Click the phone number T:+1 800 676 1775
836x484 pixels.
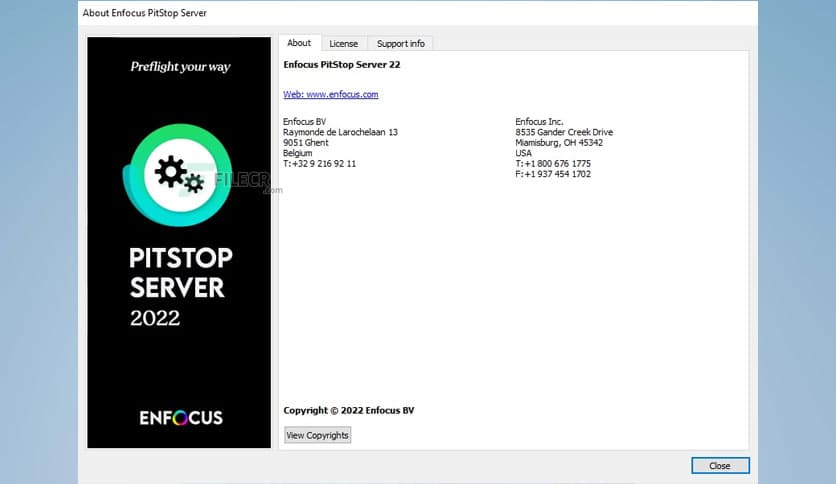click(553, 164)
